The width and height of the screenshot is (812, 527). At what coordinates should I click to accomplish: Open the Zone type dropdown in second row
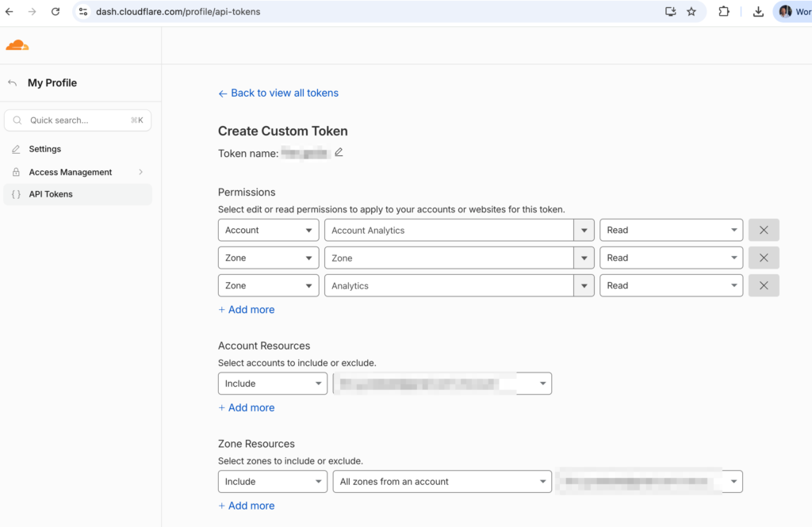point(268,258)
